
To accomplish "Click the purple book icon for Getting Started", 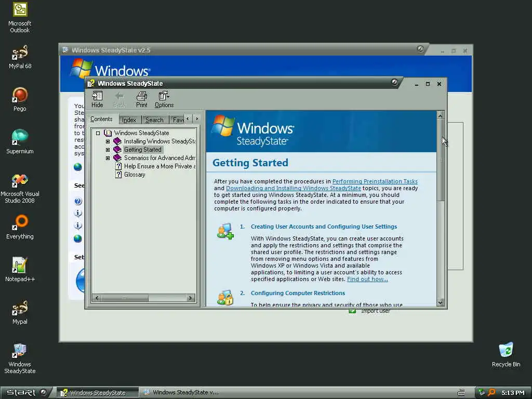I will coord(117,150).
